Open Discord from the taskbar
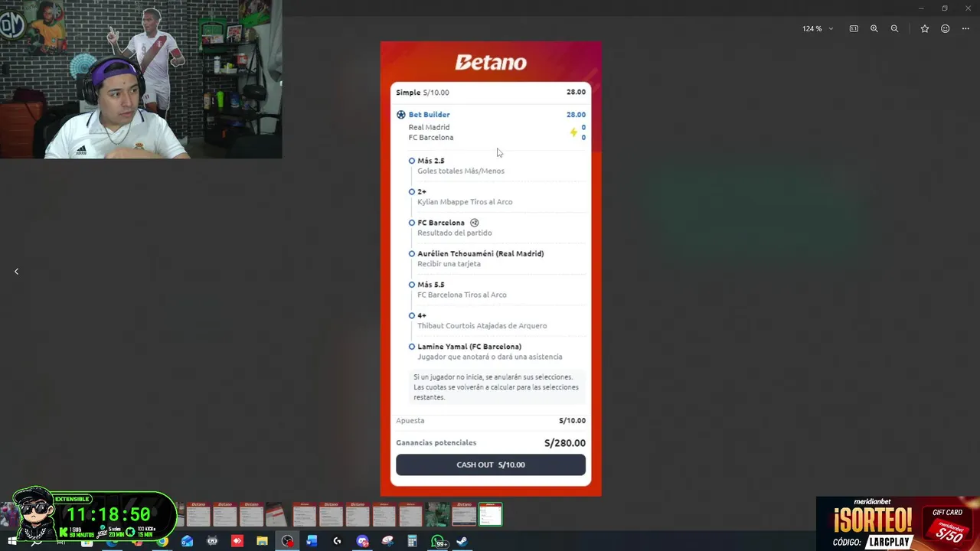This screenshot has width=980, height=551. coord(362,541)
